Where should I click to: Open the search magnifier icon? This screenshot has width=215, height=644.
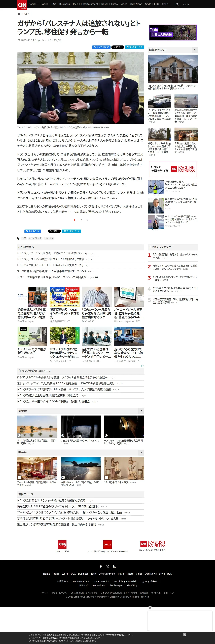[177, 4]
